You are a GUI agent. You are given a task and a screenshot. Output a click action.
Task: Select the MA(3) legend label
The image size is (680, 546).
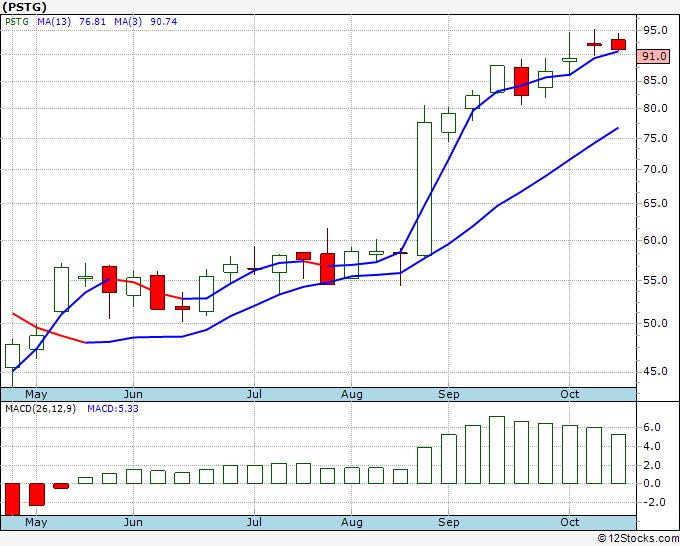tap(128, 21)
